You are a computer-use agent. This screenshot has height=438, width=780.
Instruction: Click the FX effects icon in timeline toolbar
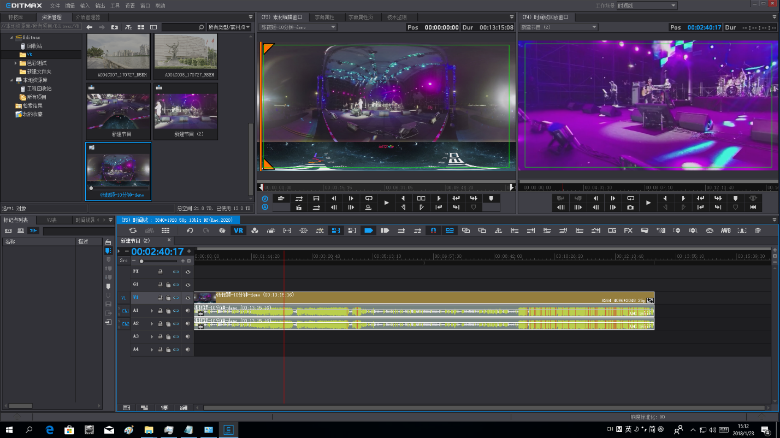click(628, 231)
